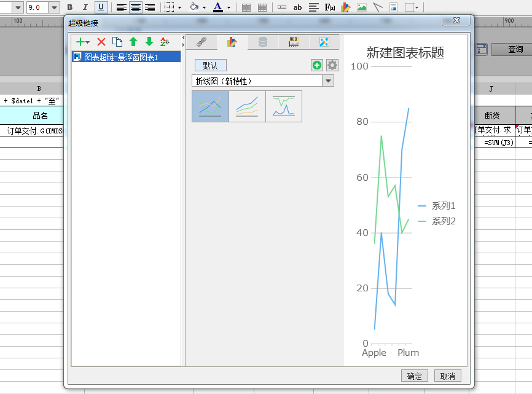Click the cell border icon
Screen dimensions: 532x394
click(169, 7)
